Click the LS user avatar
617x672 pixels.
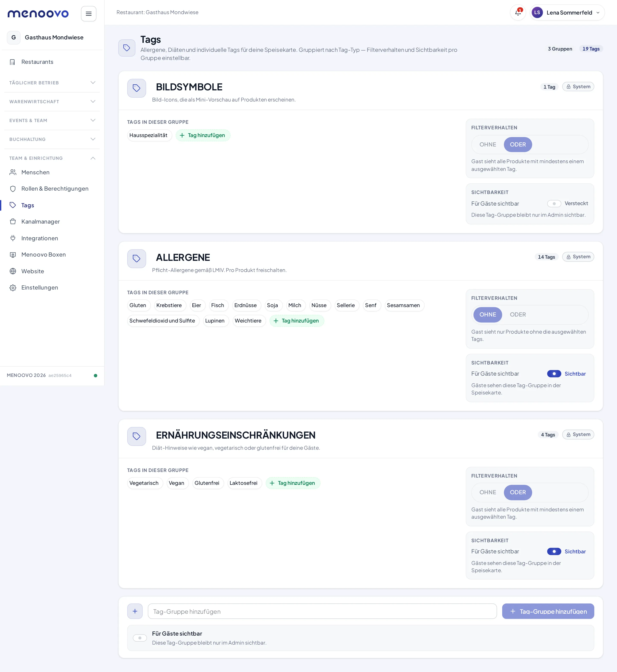point(537,13)
